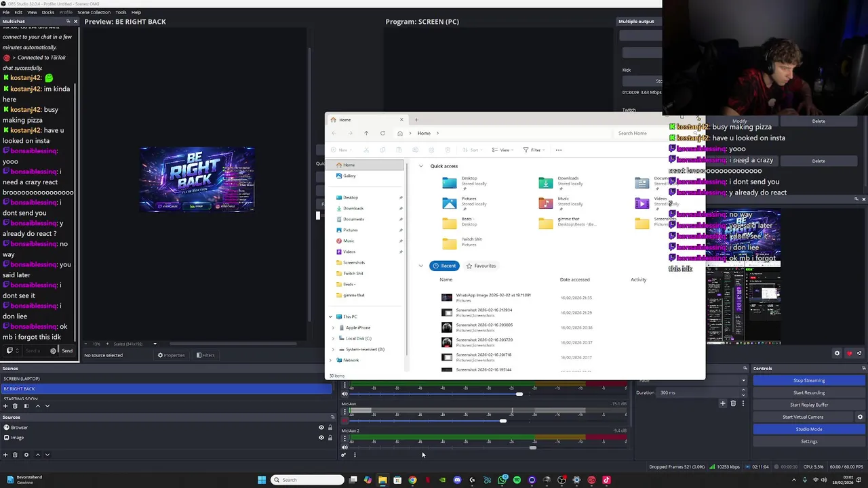Viewport: 868px width, 488px height.
Task: Open the Edit menu
Action: click(18, 12)
